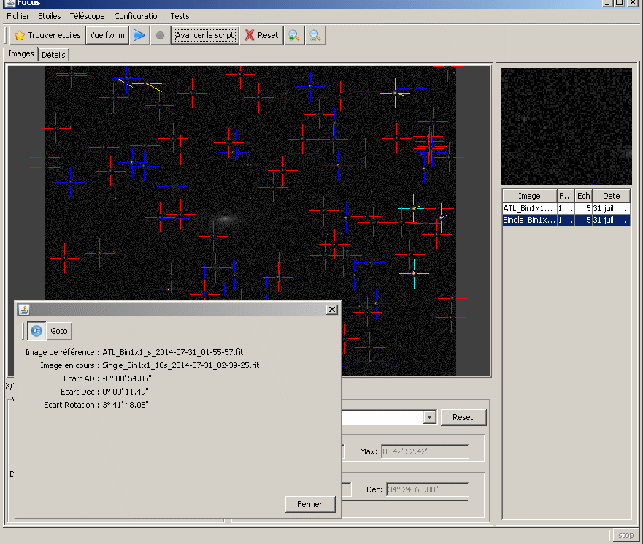This screenshot has height=544, width=643.
Task: Start with the blue play arrow
Action: click(139, 35)
